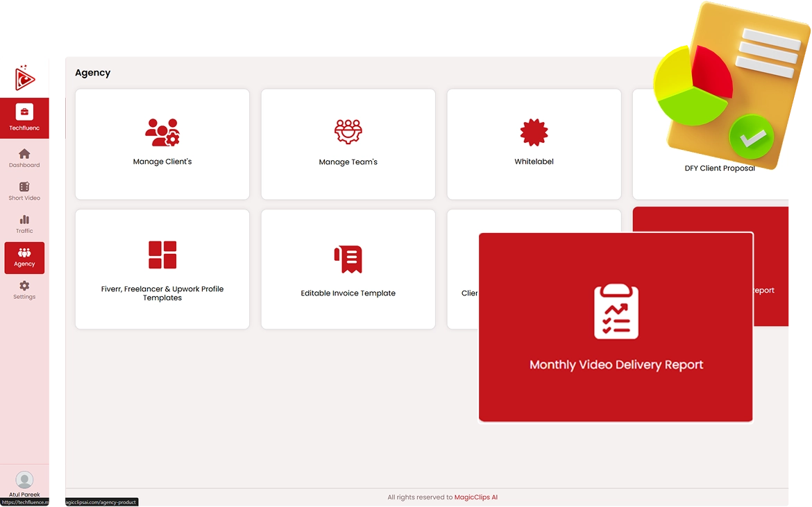Open the Editable Invoice Template card
812x507 pixels.
pos(348,293)
